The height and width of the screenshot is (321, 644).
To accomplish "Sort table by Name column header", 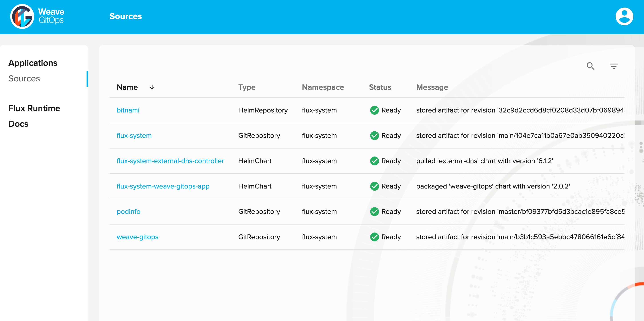I will click(127, 87).
